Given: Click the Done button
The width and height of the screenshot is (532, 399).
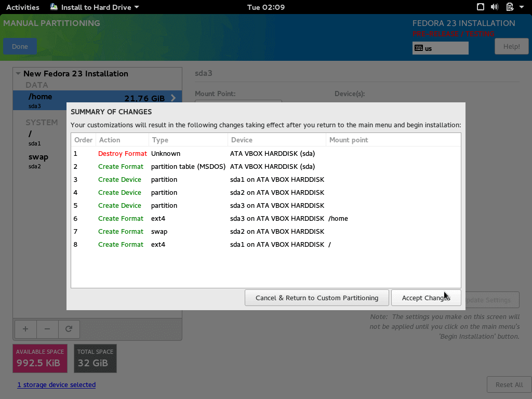Looking at the screenshot, I should (x=20, y=46).
